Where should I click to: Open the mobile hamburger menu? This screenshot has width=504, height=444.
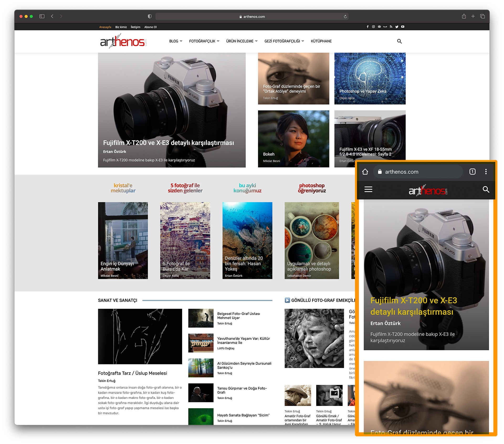[x=368, y=189]
